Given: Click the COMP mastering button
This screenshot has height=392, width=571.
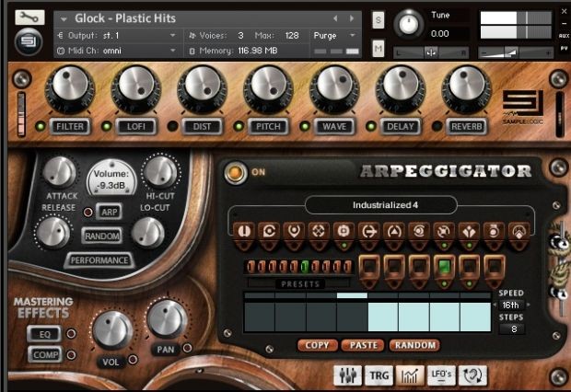Looking at the screenshot, I should [x=45, y=354].
